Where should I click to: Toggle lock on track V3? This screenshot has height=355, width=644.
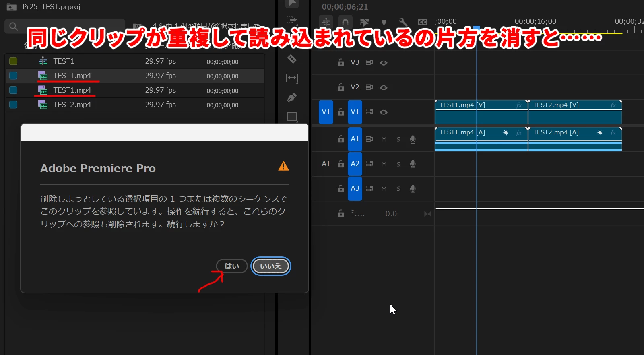coord(341,62)
